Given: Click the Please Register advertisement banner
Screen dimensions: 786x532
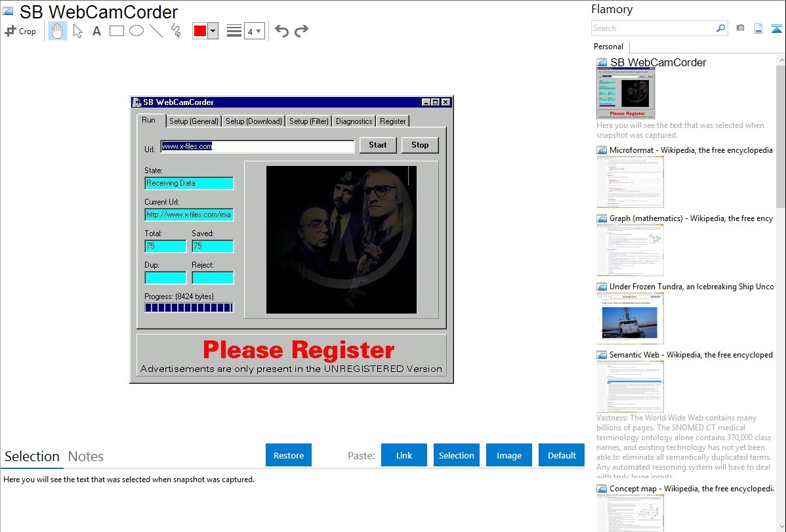Looking at the screenshot, I should point(291,356).
